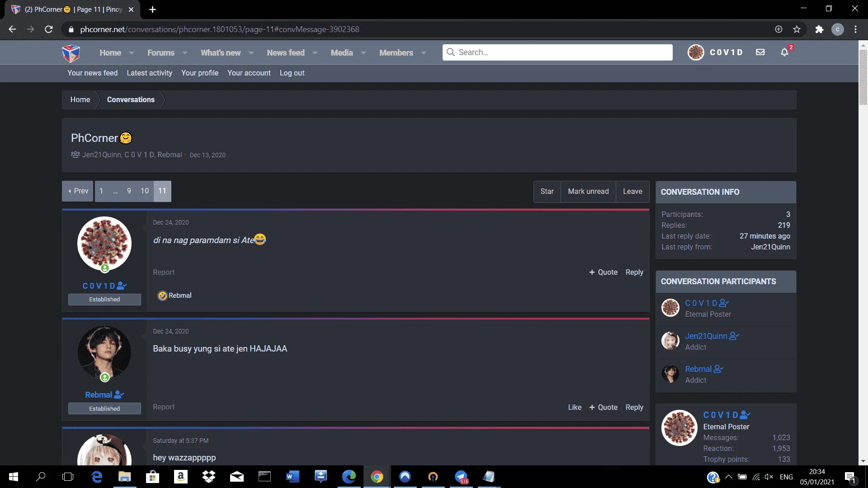Open the inbox envelope icon
Viewport: 868px width, 488px height.
point(760,52)
